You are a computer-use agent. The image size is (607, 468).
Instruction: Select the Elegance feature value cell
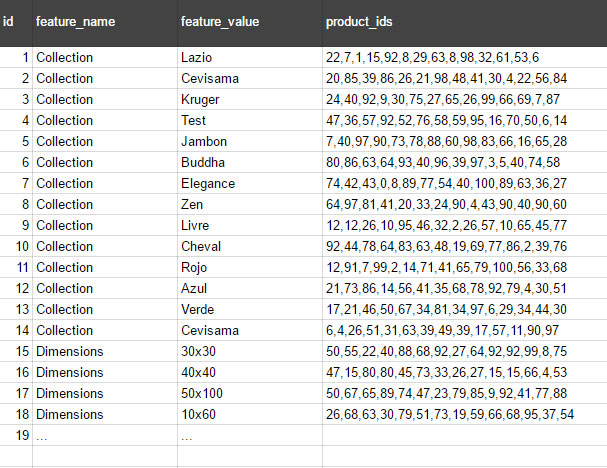[x=250, y=183]
